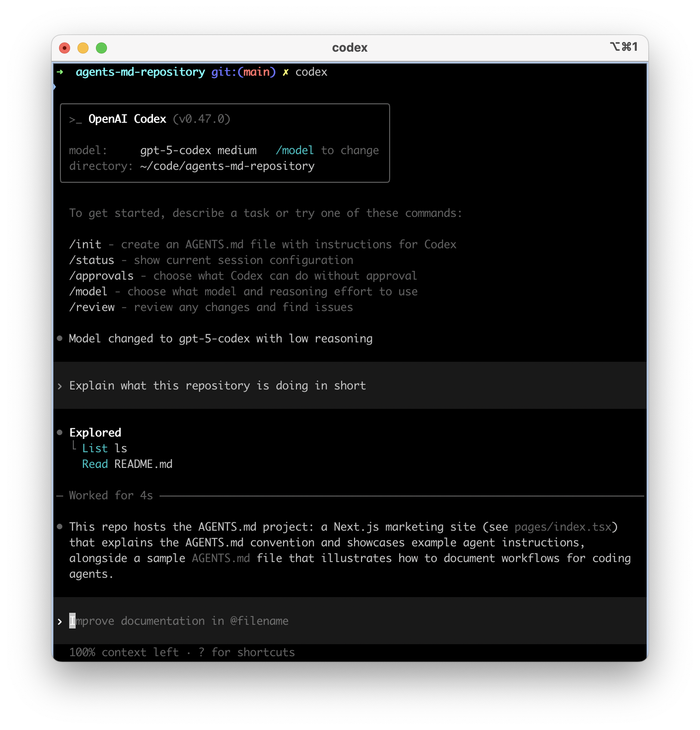700x730 pixels.
Task: Click the bullet next to Explored
Action: [x=59, y=432]
